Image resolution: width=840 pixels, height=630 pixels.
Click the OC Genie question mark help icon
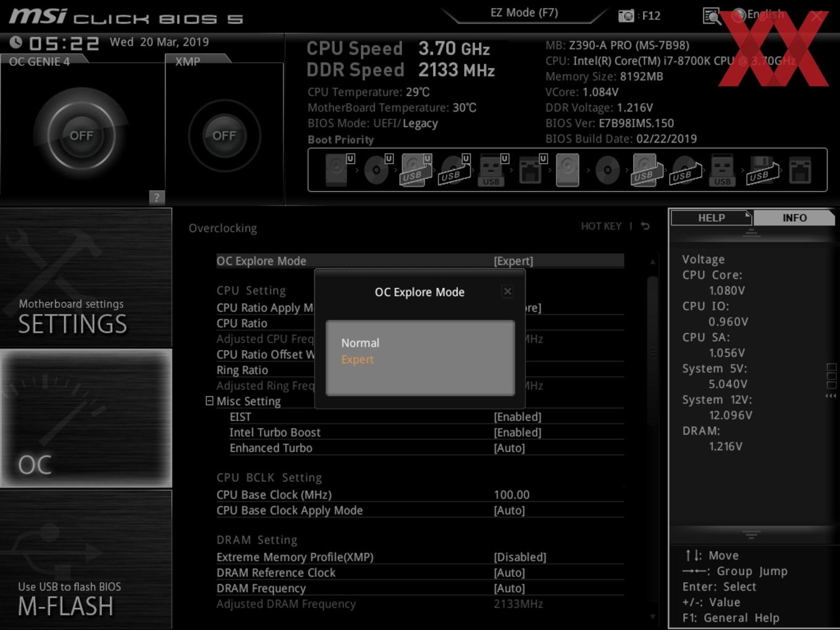157,197
